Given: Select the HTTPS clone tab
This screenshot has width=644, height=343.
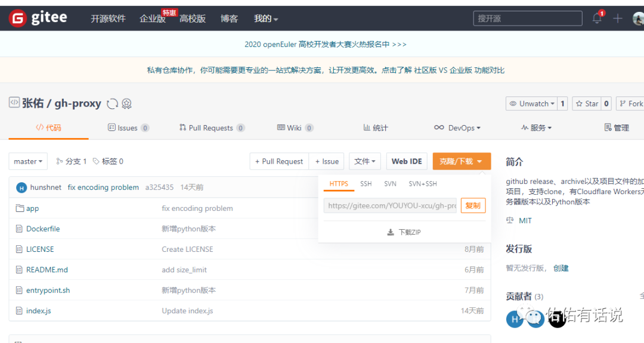Looking at the screenshot, I should pyautogui.click(x=339, y=184).
